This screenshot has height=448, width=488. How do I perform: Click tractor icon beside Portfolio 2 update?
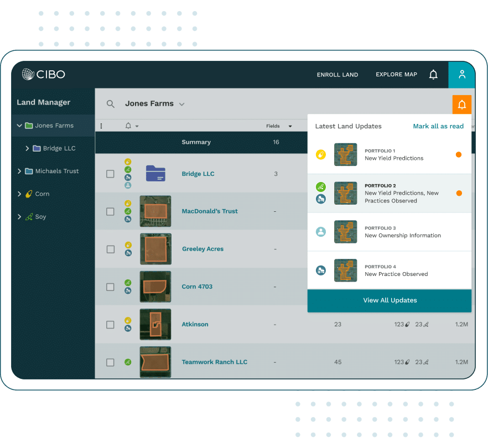coord(321,199)
